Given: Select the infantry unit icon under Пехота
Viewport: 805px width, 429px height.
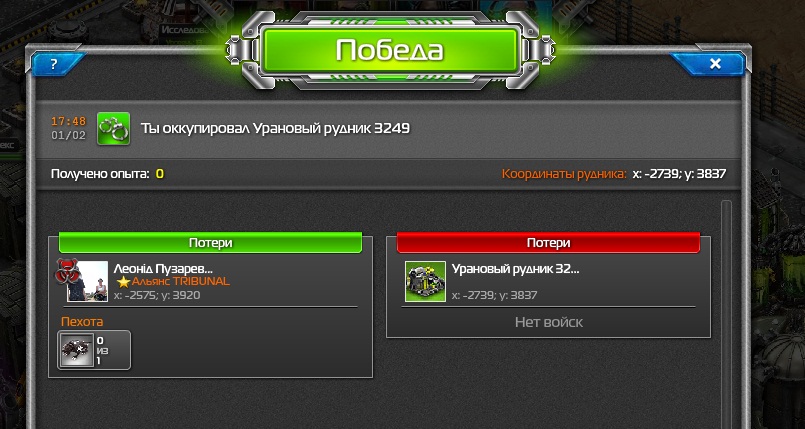Looking at the screenshot, I should tap(76, 350).
